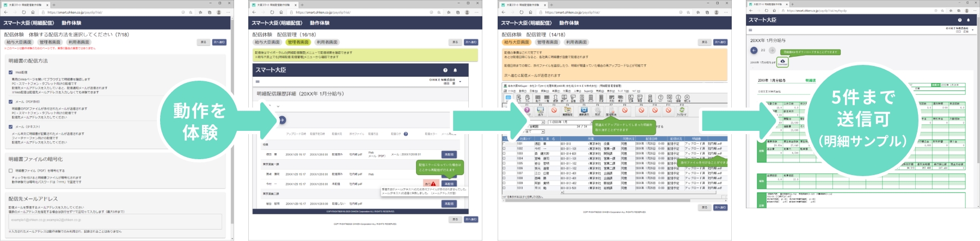This screenshot has width=980, height=241.
Task: Tick checkbox for employee 1003 森
Action: pos(504,153)
